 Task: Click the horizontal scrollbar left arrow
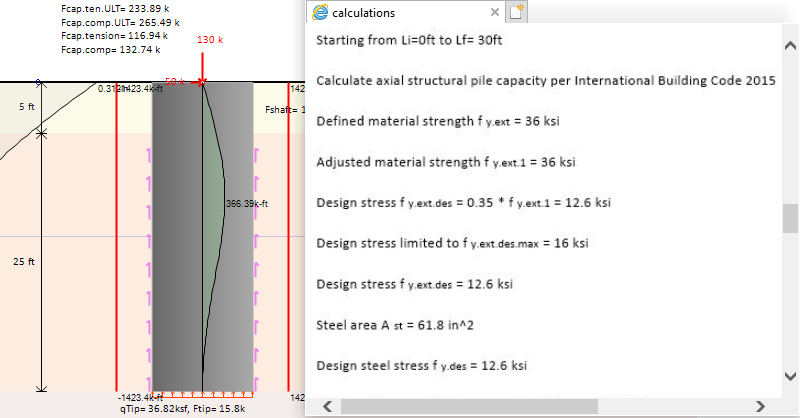pos(328,406)
